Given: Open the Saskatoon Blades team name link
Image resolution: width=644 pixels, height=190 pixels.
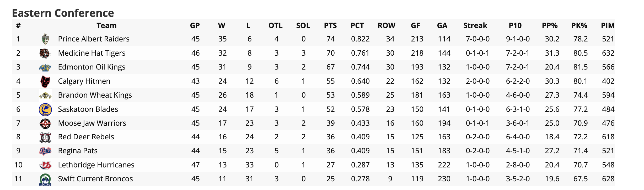Looking at the screenshot, I should 88,109.
